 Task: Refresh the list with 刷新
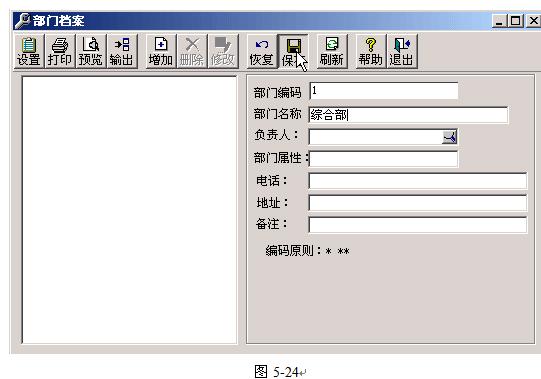(x=332, y=51)
